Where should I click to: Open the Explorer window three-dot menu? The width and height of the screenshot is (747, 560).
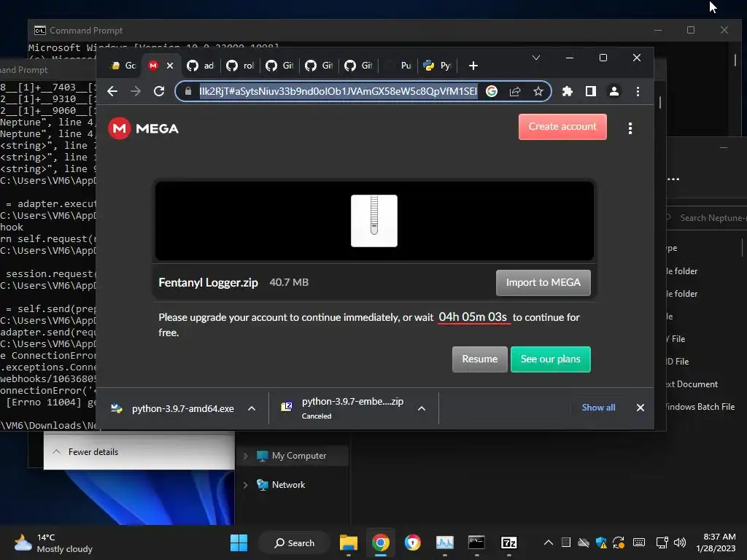click(x=673, y=179)
